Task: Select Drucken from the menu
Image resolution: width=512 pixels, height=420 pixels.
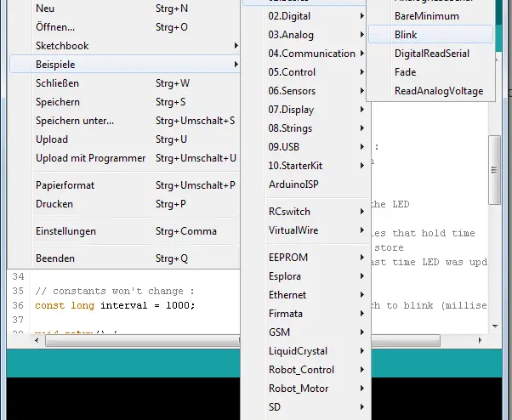Action: click(125, 204)
